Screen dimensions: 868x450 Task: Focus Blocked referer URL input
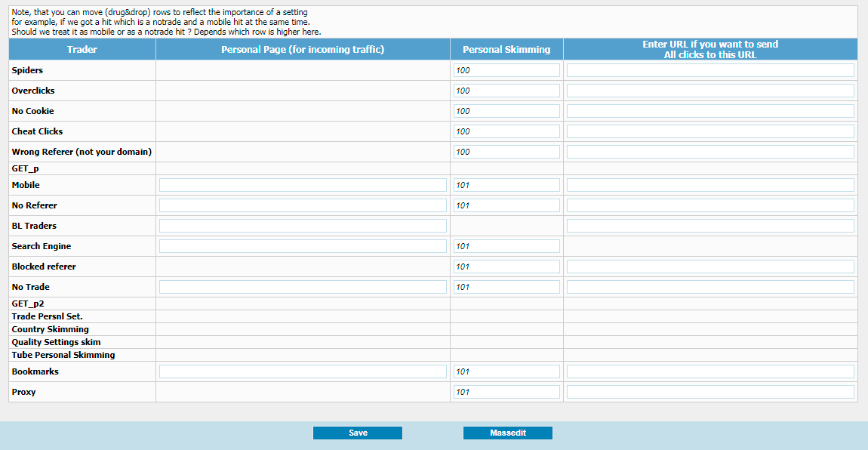click(710, 267)
